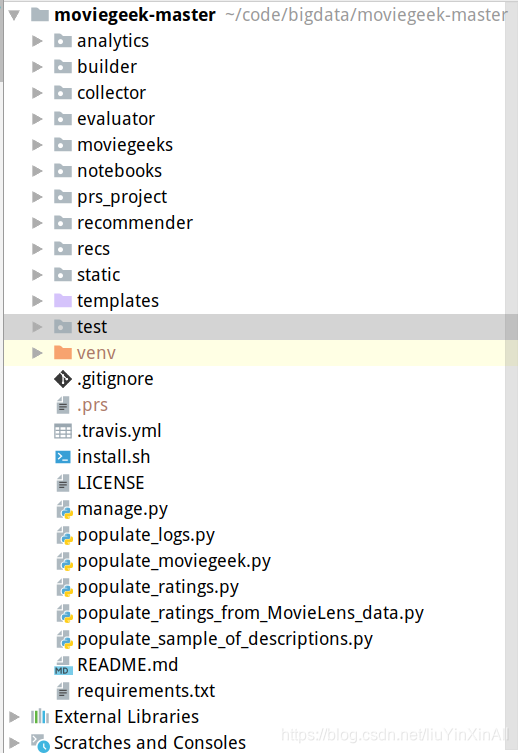Expand the recommender folder arrow

(x=37, y=222)
